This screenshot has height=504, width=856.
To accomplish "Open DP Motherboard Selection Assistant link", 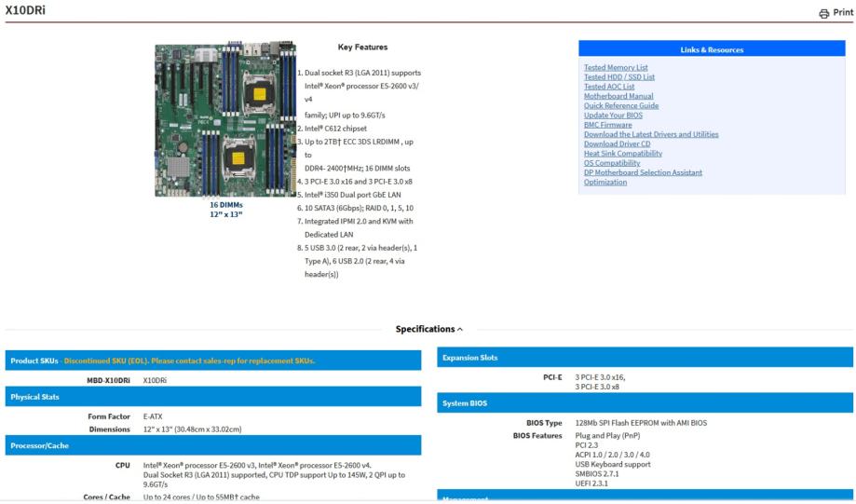I will click(643, 172).
